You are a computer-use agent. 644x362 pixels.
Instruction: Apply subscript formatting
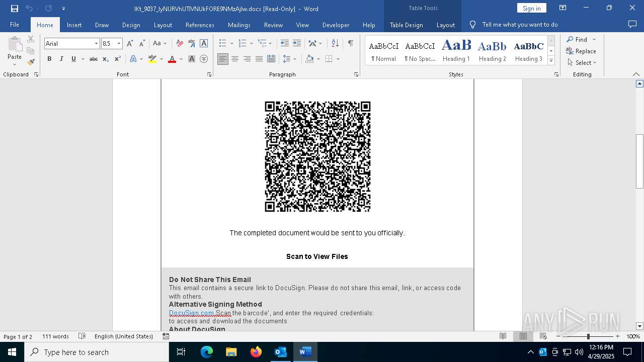click(106, 59)
